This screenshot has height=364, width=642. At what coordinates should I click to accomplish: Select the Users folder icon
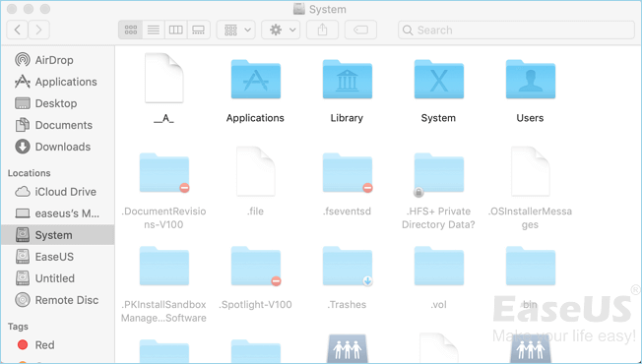click(x=531, y=80)
